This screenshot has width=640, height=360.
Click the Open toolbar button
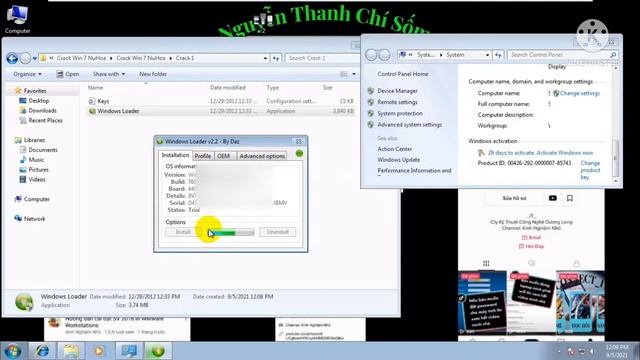click(x=68, y=74)
